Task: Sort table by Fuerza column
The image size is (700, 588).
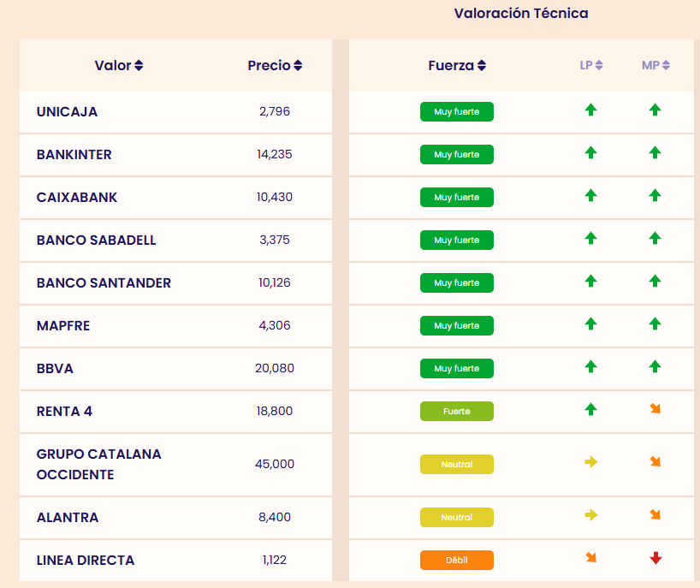Action: 457,66
